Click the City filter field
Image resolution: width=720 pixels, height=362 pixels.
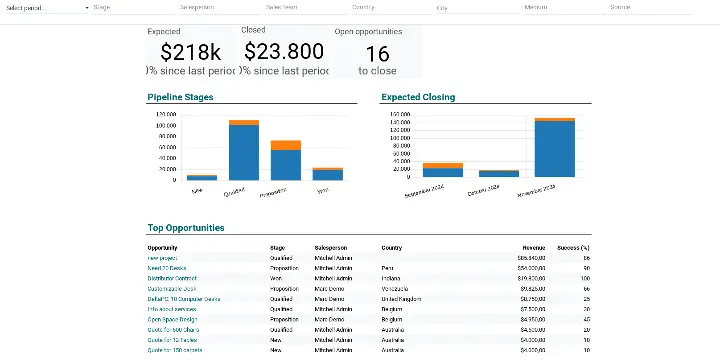click(x=478, y=8)
